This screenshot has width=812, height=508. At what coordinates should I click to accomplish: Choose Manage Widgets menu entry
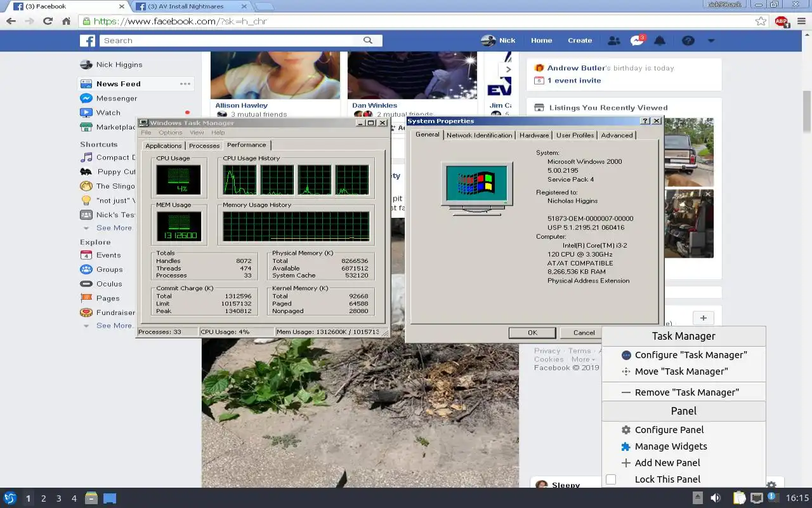[684, 446]
